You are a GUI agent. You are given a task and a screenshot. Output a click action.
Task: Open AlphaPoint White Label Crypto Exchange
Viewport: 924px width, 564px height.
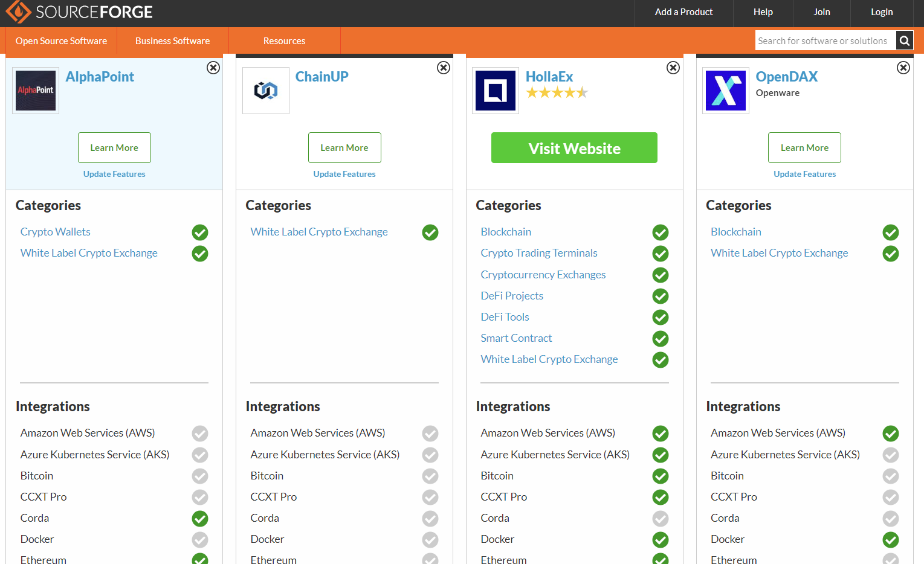pos(89,253)
